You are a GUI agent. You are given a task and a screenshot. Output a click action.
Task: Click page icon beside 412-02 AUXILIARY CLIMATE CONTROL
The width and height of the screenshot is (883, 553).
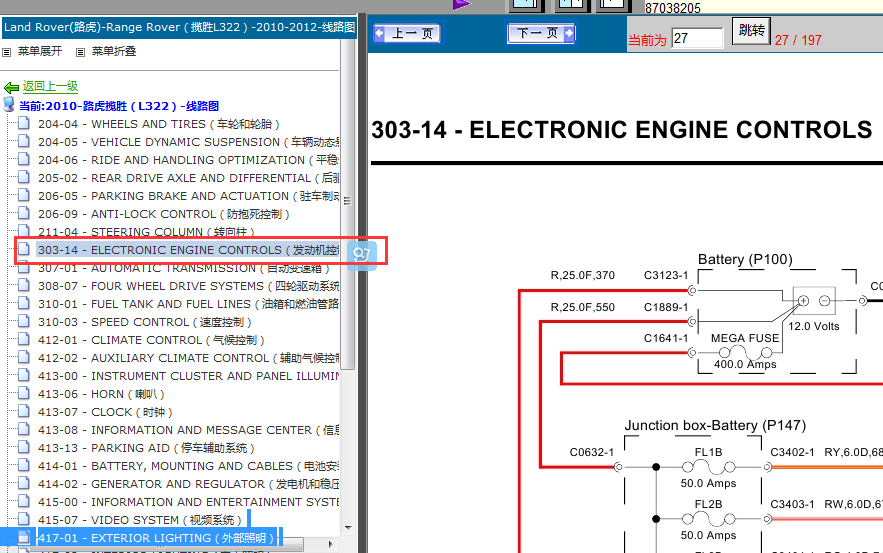tap(24, 358)
